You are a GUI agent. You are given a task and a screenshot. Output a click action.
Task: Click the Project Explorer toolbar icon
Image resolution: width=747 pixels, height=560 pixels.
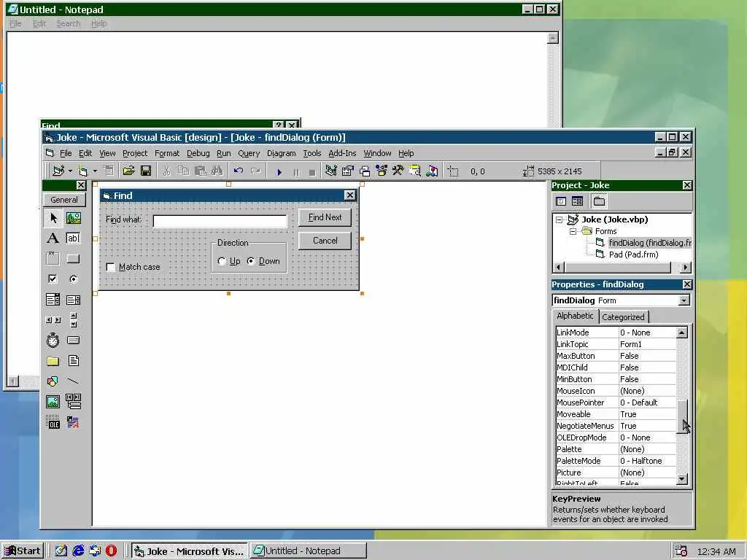point(331,171)
